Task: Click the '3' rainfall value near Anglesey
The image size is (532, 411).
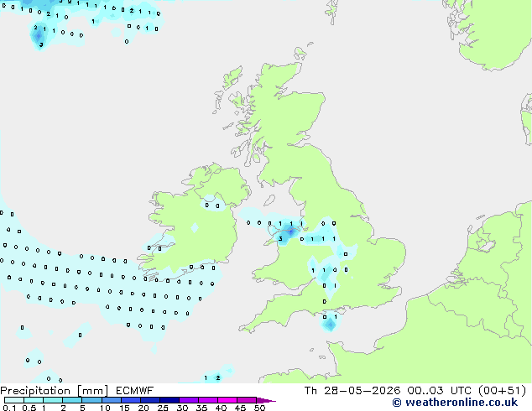Action: click(280, 239)
